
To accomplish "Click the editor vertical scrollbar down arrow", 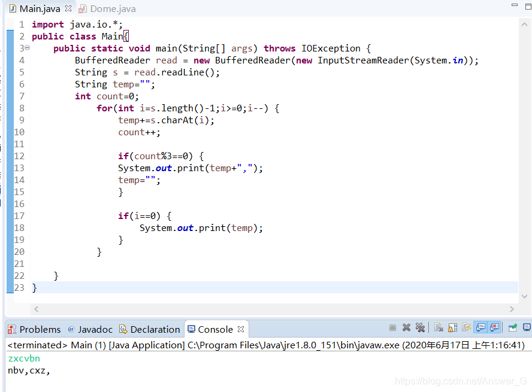I will tap(524, 296).
